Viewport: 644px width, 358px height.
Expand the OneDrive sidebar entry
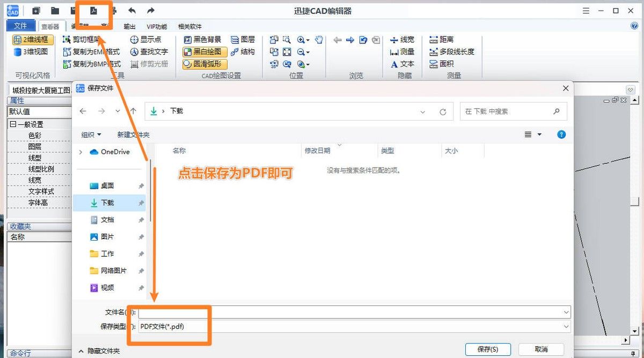point(81,152)
